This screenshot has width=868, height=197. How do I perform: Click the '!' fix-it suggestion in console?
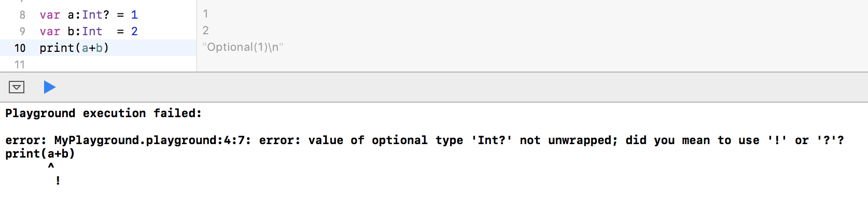(58, 180)
